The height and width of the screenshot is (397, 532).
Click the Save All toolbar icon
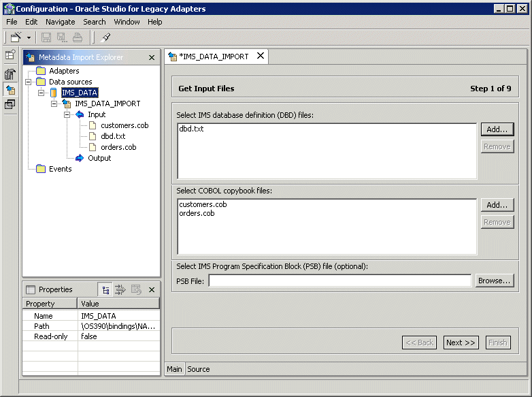click(x=61, y=37)
